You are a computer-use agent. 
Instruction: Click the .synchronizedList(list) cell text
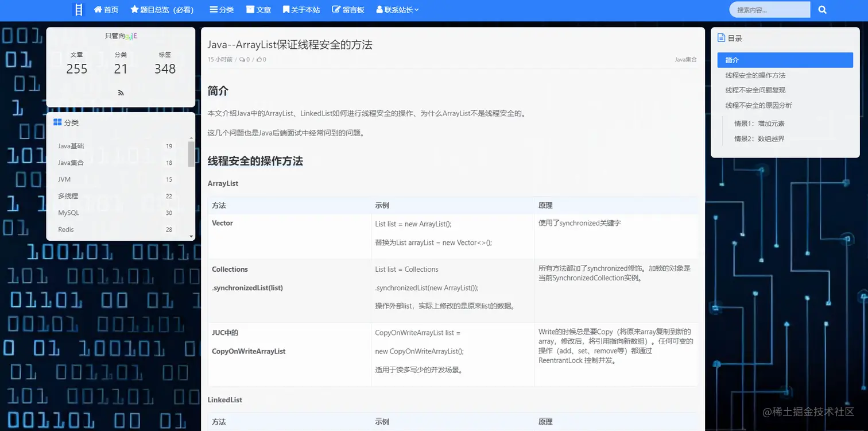pos(247,288)
